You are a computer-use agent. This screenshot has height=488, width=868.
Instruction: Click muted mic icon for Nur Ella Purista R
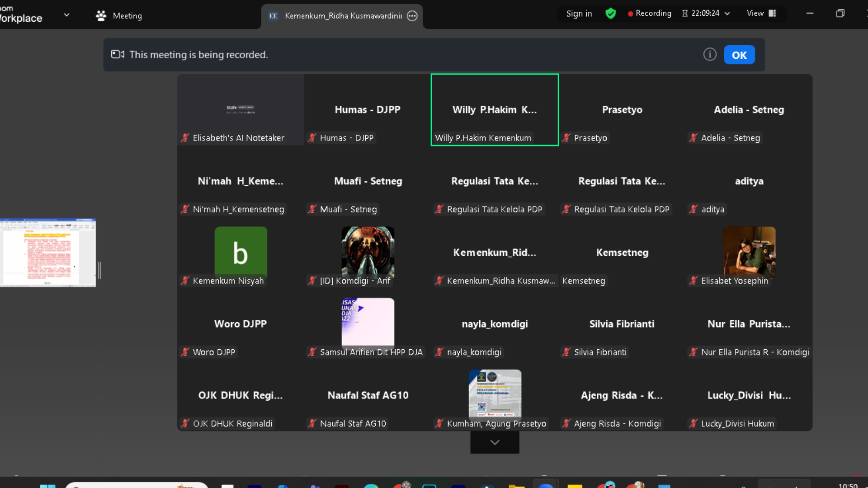coord(693,352)
